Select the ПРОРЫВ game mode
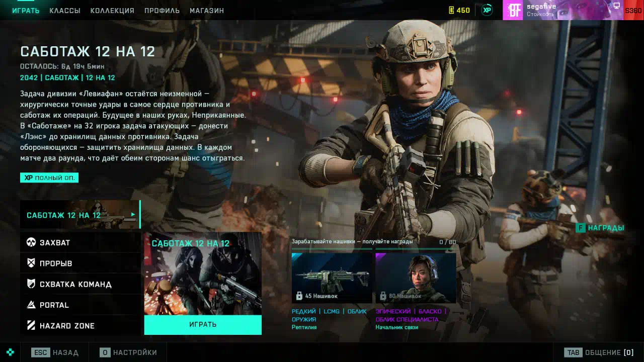 [x=80, y=263]
